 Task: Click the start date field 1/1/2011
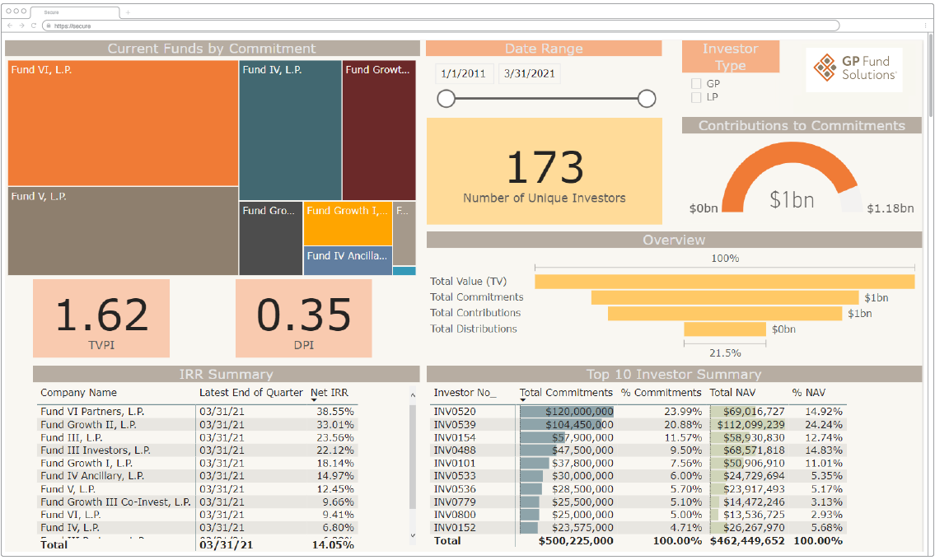[x=464, y=73]
